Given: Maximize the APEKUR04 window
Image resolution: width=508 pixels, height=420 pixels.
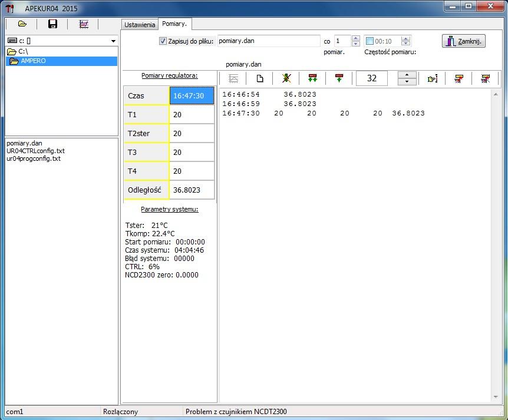Looking at the screenshot, I should [469, 6].
